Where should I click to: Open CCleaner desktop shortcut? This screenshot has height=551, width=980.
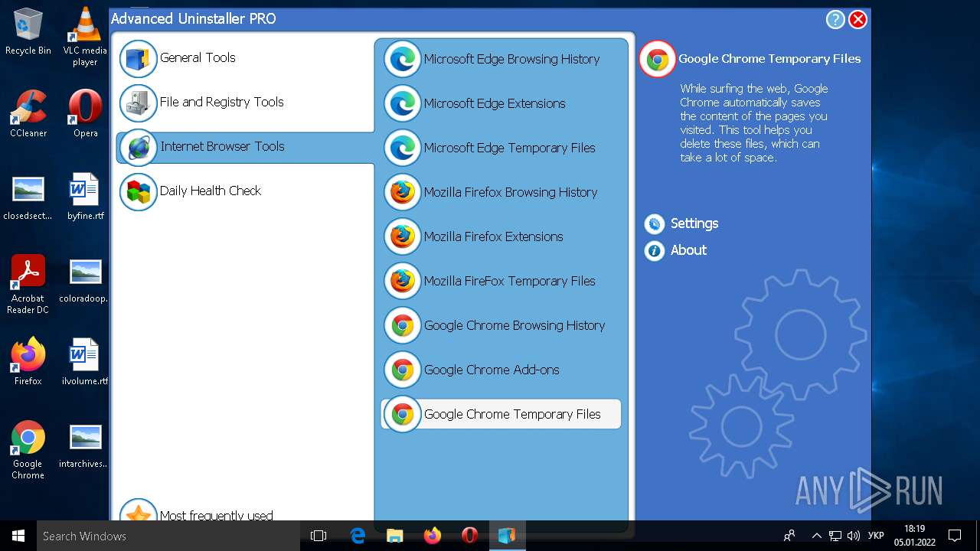pyautogui.click(x=28, y=113)
